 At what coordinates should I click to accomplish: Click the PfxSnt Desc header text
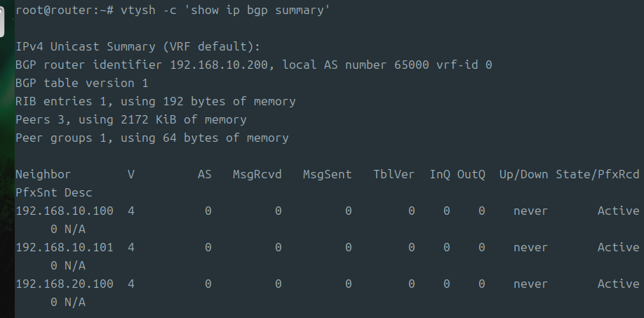click(x=54, y=192)
